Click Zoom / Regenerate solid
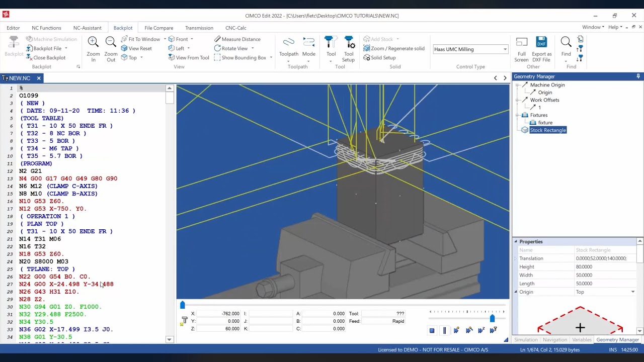 [394, 48]
